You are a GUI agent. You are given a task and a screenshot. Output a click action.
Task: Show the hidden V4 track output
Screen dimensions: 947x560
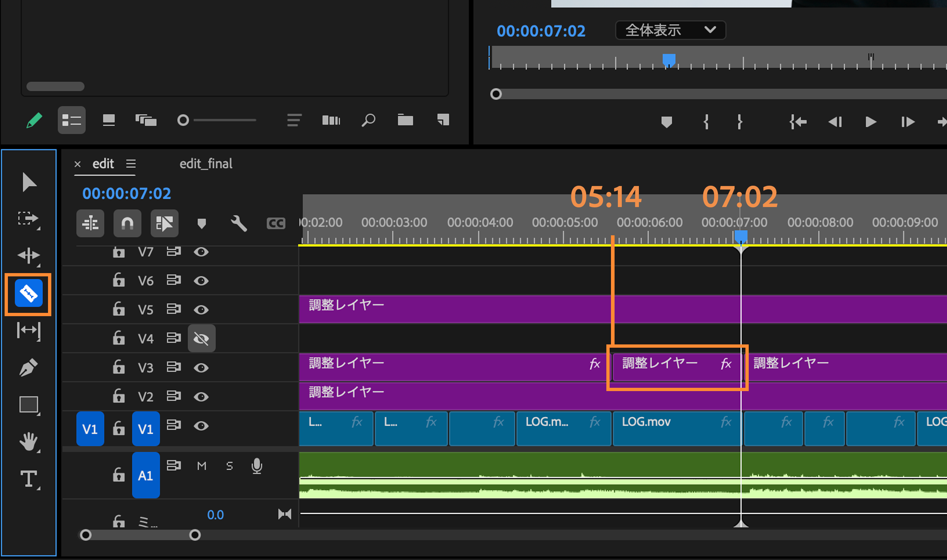tap(201, 338)
